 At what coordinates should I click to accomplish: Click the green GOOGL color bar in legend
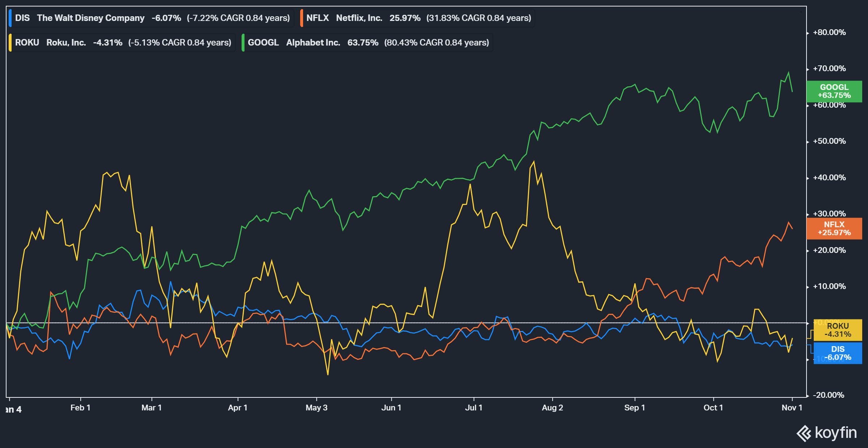click(x=243, y=43)
